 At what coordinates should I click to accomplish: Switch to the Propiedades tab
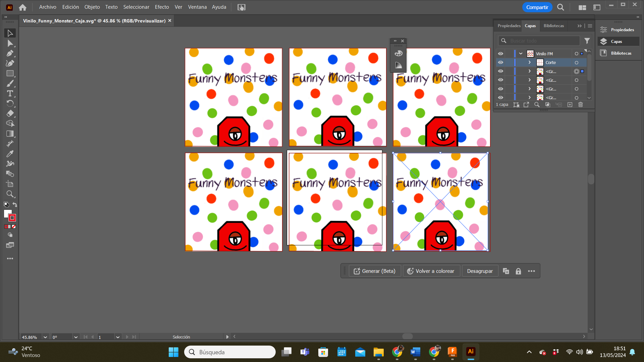[509, 26]
